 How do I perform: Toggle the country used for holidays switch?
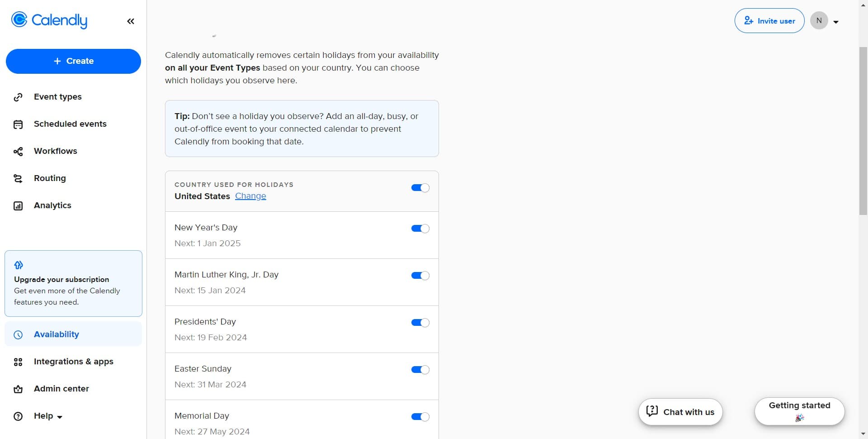click(420, 188)
